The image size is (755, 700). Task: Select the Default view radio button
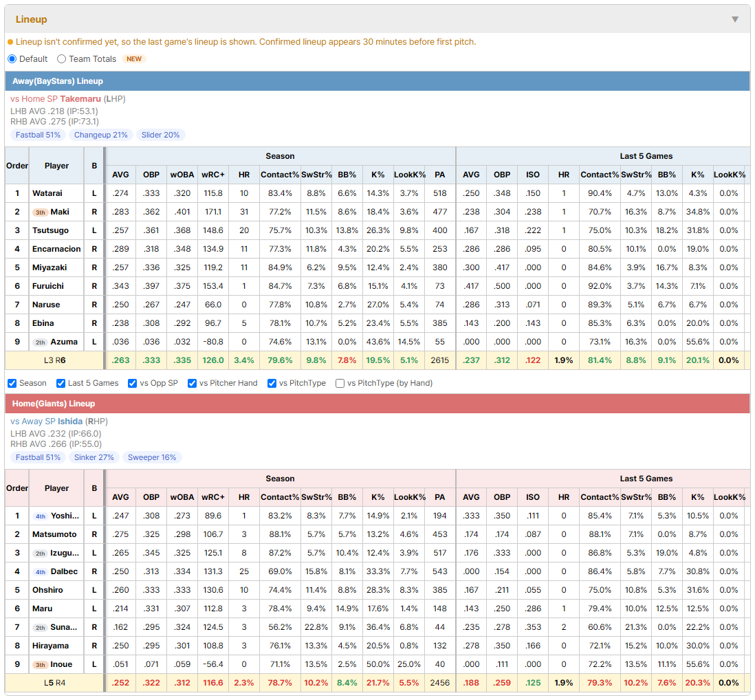[x=12, y=58]
